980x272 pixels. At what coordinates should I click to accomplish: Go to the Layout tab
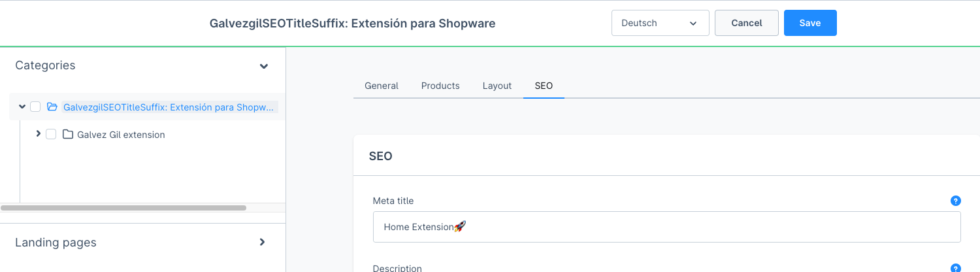pos(497,86)
